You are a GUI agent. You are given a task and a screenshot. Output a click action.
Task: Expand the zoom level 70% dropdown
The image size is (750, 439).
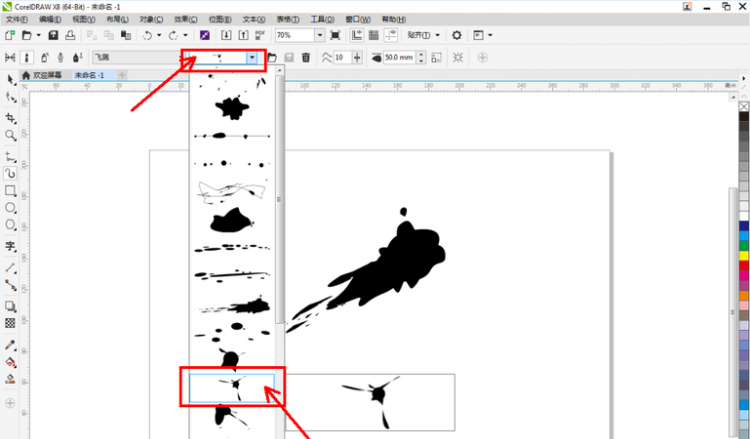click(319, 35)
